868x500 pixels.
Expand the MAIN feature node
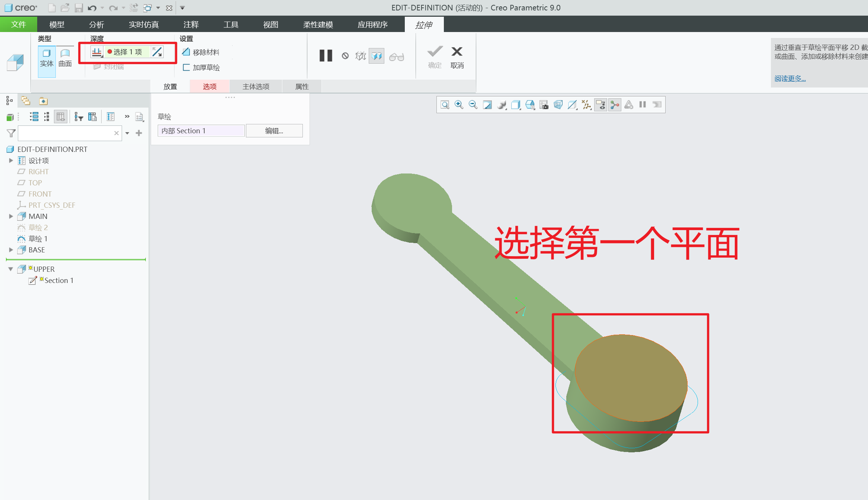pyautogui.click(x=11, y=216)
